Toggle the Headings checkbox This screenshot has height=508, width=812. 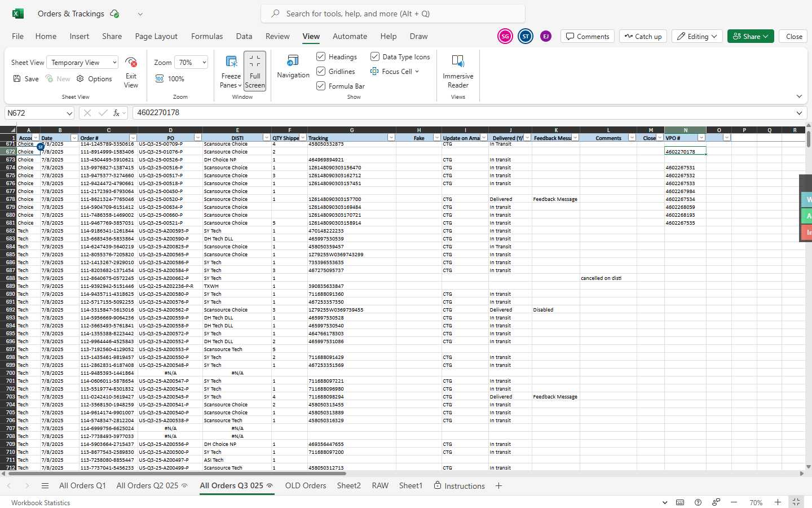pos(321,56)
